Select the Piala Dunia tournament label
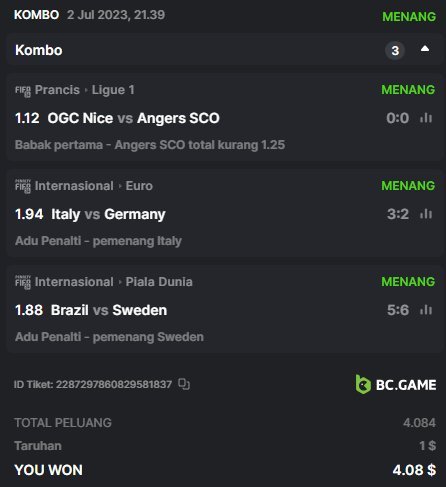Image resolution: width=446 pixels, height=487 pixels. coord(159,282)
